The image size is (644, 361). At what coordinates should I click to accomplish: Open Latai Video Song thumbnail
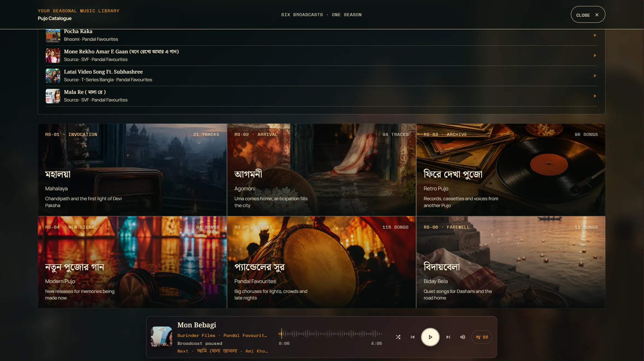tap(53, 76)
